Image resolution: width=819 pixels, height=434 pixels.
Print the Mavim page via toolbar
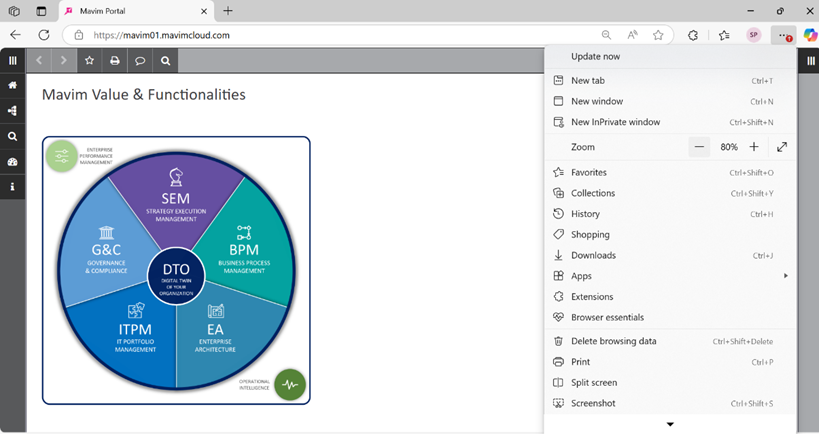114,61
